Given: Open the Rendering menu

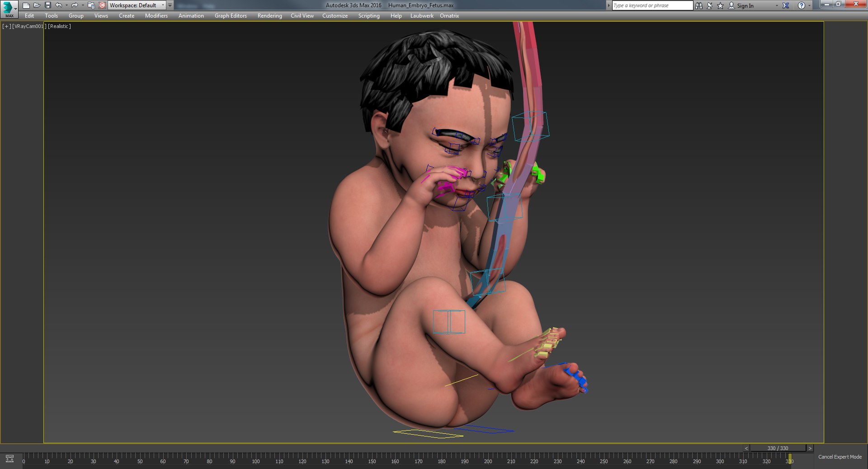Looking at the screenshot, I should pos(270,16).
